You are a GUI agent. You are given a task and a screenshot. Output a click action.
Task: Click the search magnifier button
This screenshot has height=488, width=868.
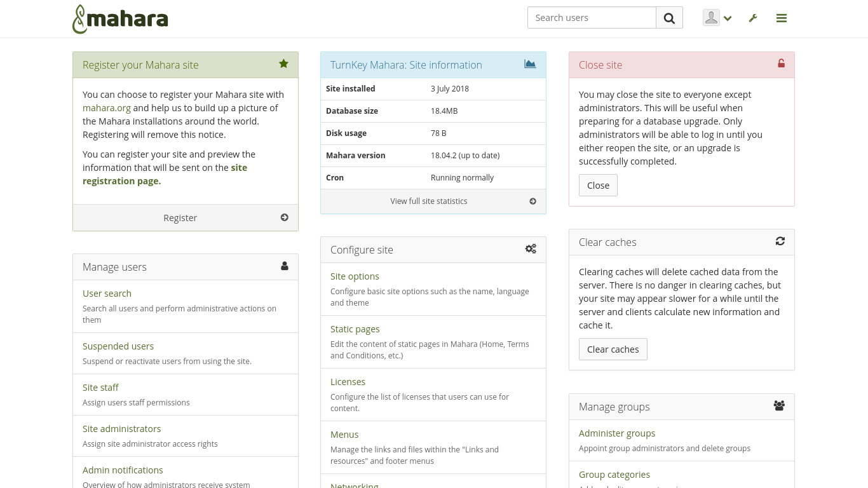click(669, 18)
